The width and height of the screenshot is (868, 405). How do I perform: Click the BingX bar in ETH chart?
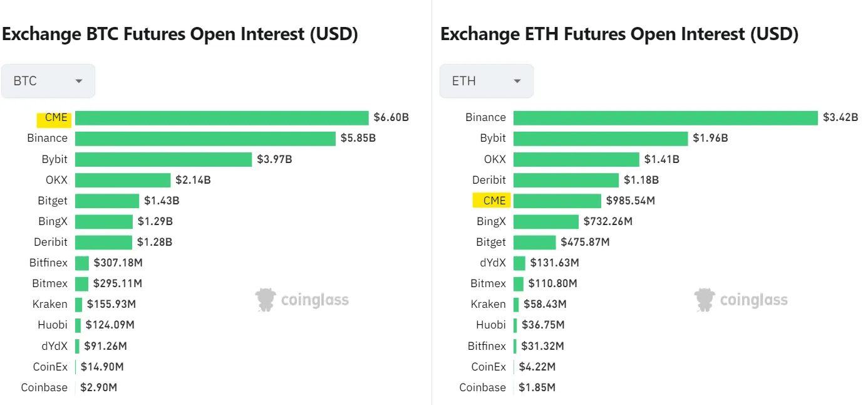(x=546, y=221)
